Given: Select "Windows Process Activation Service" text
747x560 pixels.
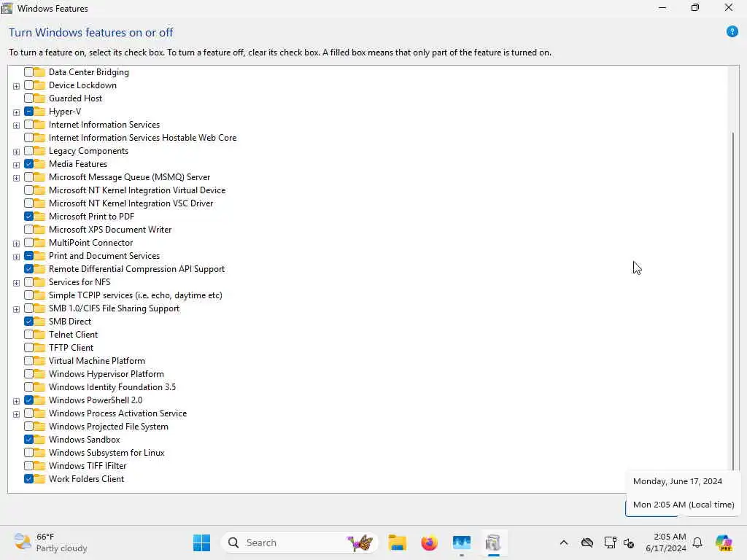Looking at the screenshot, I should [117, 413].
